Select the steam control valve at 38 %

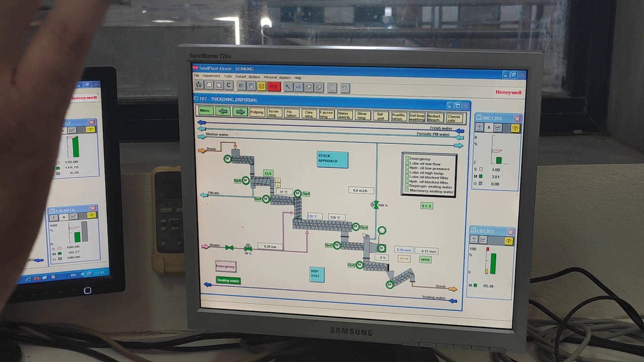(x=248, y=248)
